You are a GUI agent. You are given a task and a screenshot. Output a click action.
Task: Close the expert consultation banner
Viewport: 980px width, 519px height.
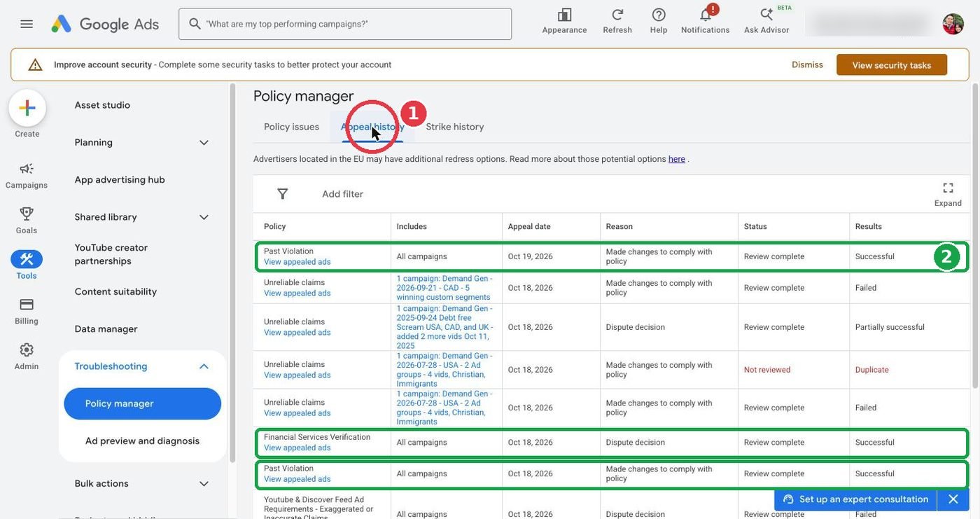click(x=953, y=499)
